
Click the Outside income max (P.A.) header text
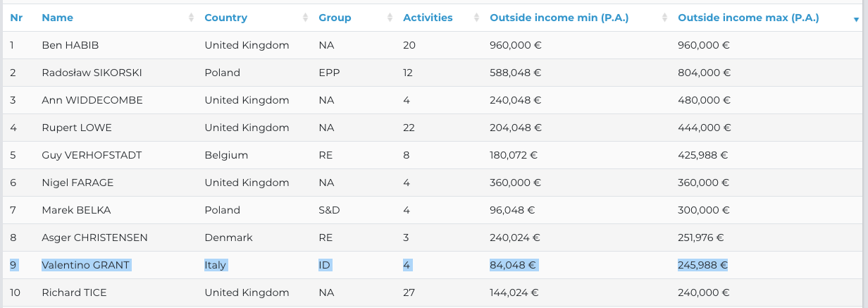(748, 18)
